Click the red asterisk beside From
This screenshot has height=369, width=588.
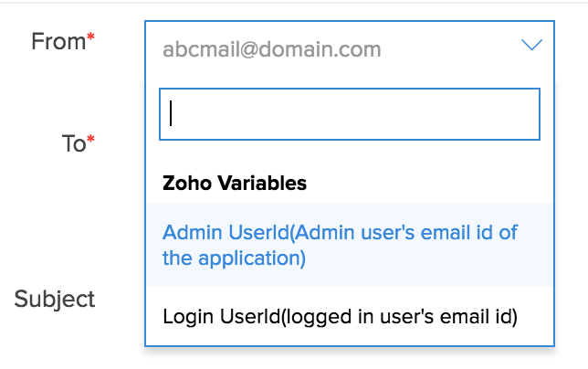click(90, 38)
